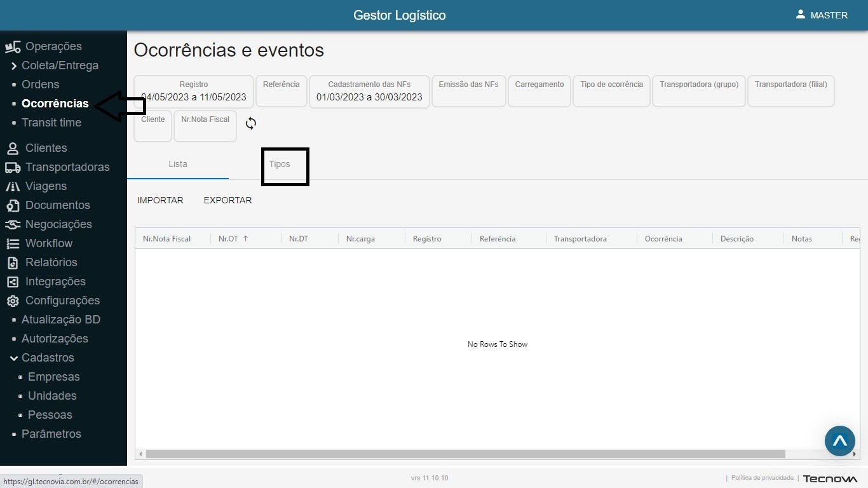Open the MASTER user account menu

pyautogui.click(x=822, y=15)
